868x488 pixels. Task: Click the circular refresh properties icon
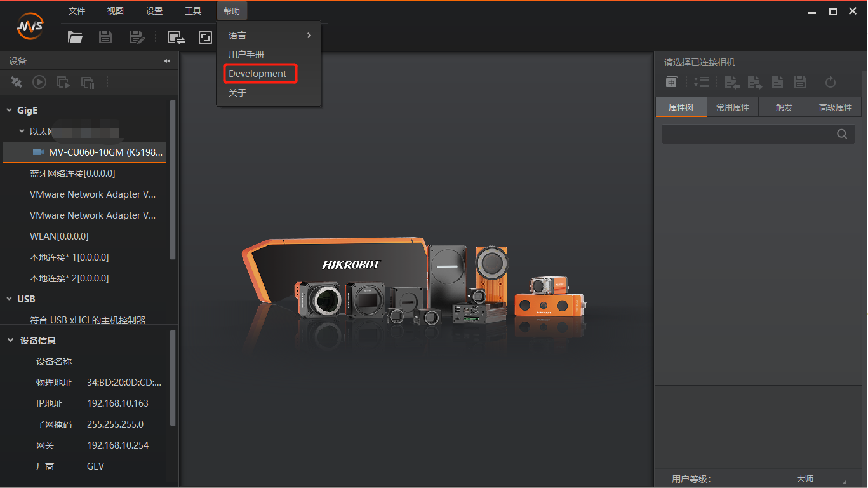coord(830,82)
